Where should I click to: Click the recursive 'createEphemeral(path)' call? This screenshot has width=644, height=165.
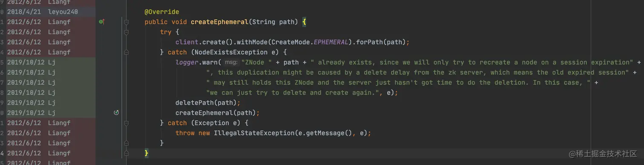(216, 113)
